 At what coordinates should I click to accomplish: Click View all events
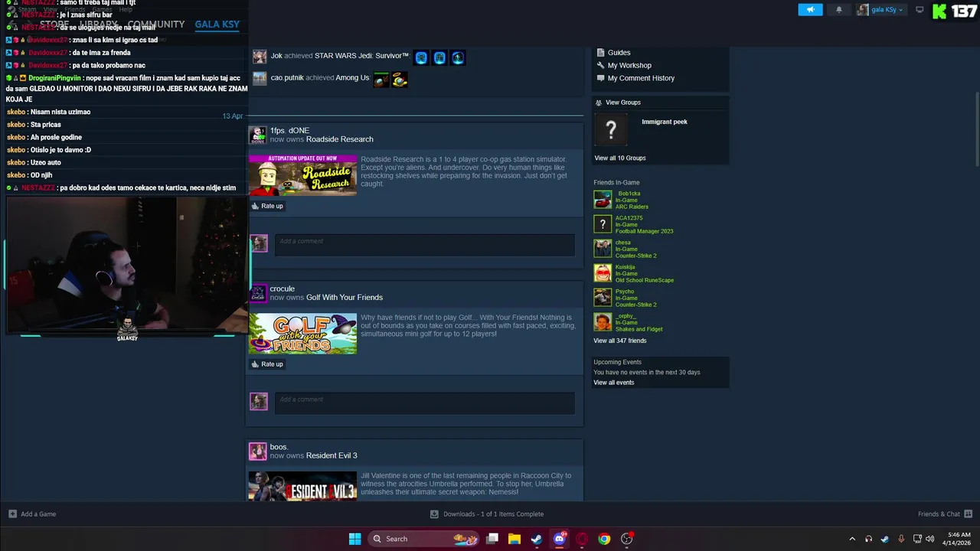[x=613, y=383]
